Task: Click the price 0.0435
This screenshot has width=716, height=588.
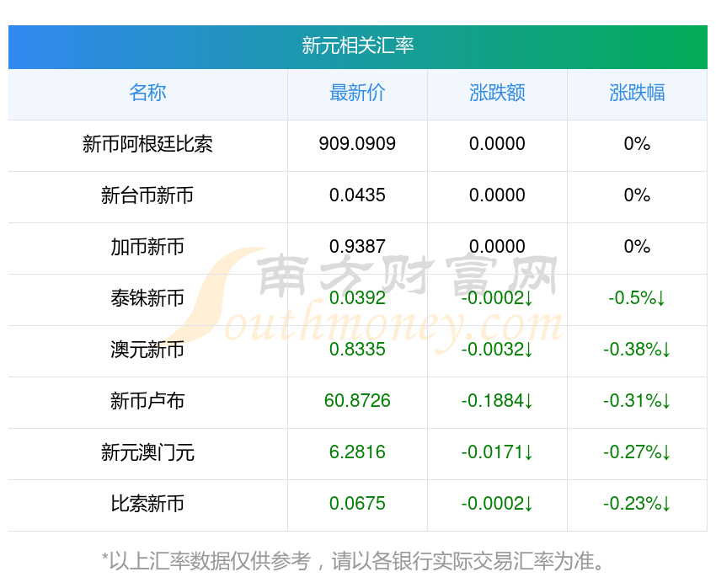Action: [357, 195]
